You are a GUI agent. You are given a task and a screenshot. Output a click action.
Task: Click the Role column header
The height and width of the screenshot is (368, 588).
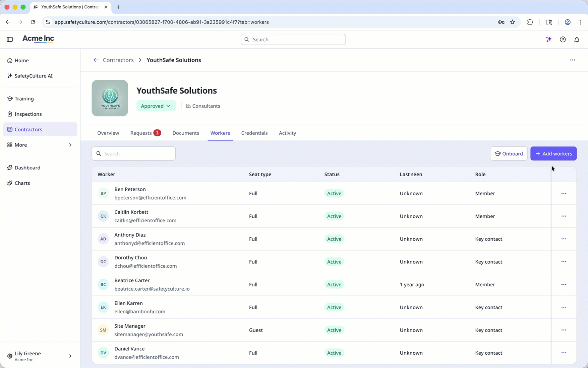pyautogui.click(x=480, y=174)
